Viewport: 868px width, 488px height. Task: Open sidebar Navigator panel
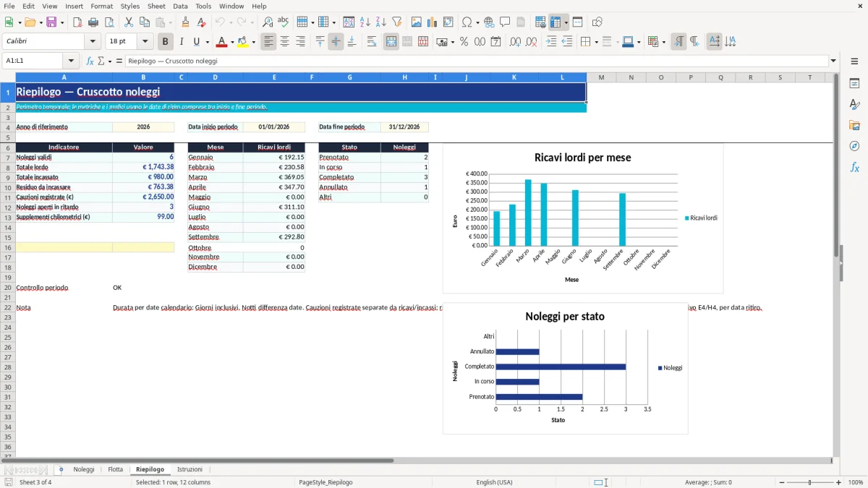point(854,146)
